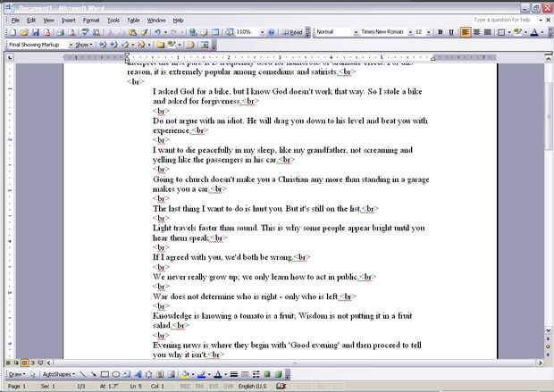Reject change X icon in Reviewing toolbar
Image resolution: width=554 pixels, height=392 pixels.
[x=140, y=45]
